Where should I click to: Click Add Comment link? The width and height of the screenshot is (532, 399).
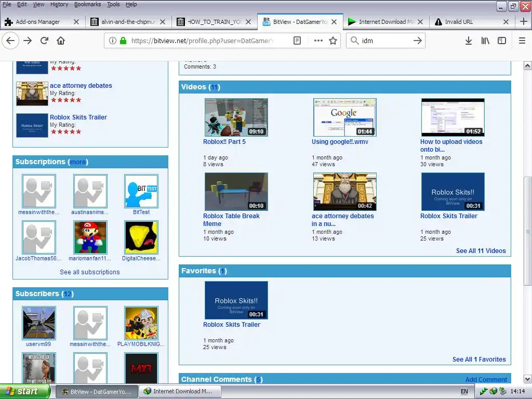(486, 380)
